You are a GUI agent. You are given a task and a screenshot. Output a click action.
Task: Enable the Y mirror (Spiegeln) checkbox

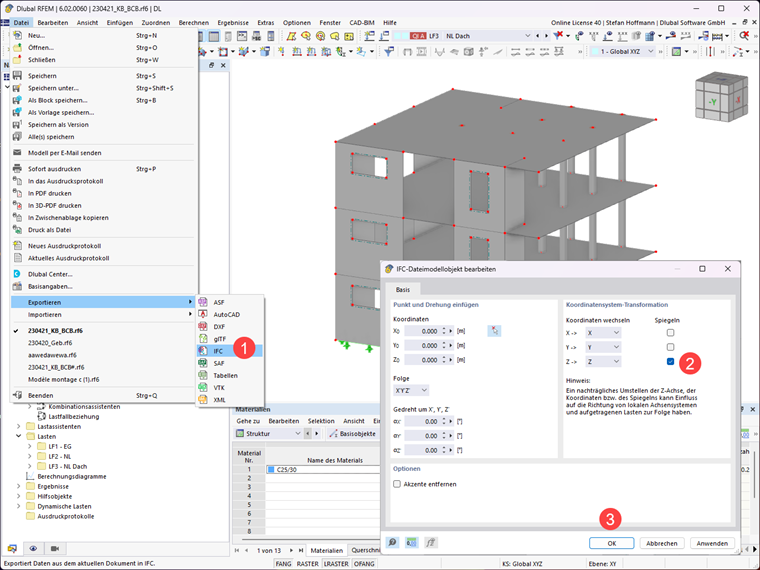[x=670, y=347]
